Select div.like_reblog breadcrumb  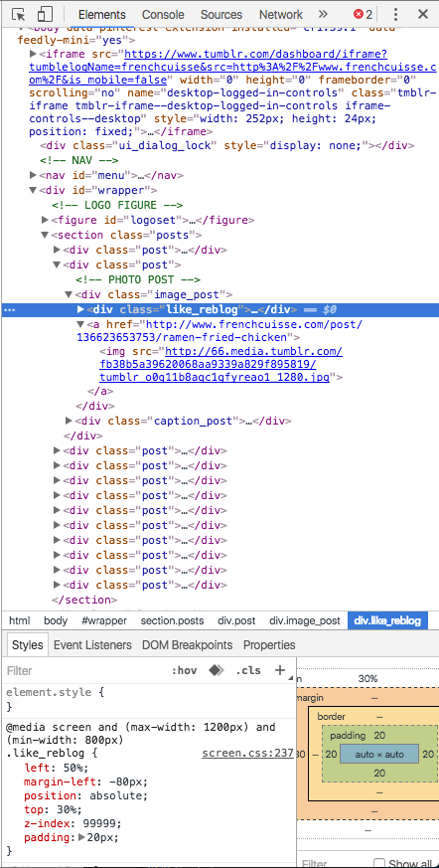tap(387, 620)
